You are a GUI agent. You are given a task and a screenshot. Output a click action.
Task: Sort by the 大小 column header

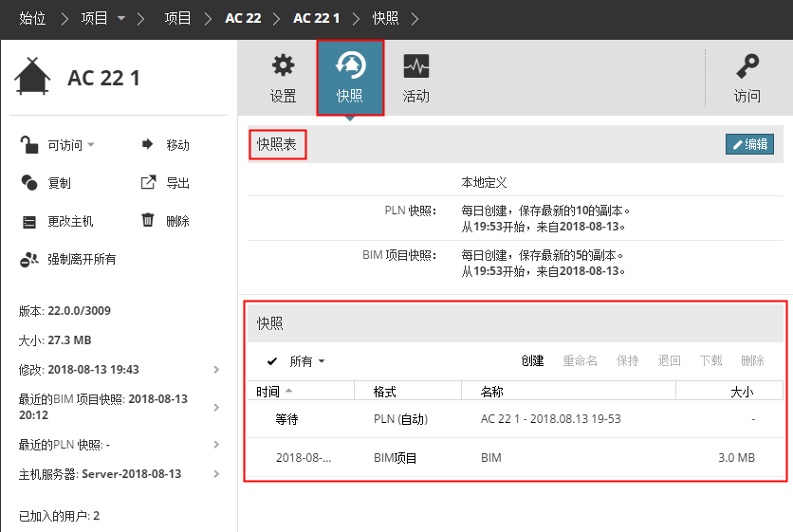(729, 392)
